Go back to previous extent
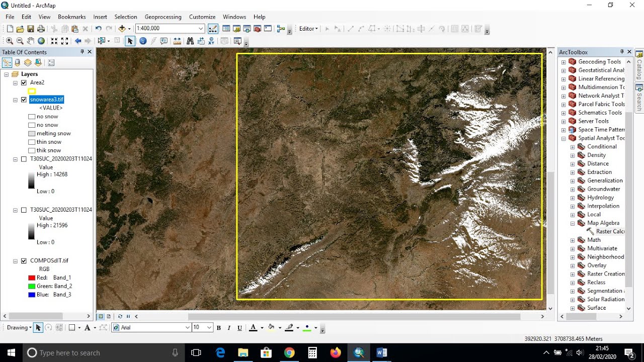 [x=78, y=41]
